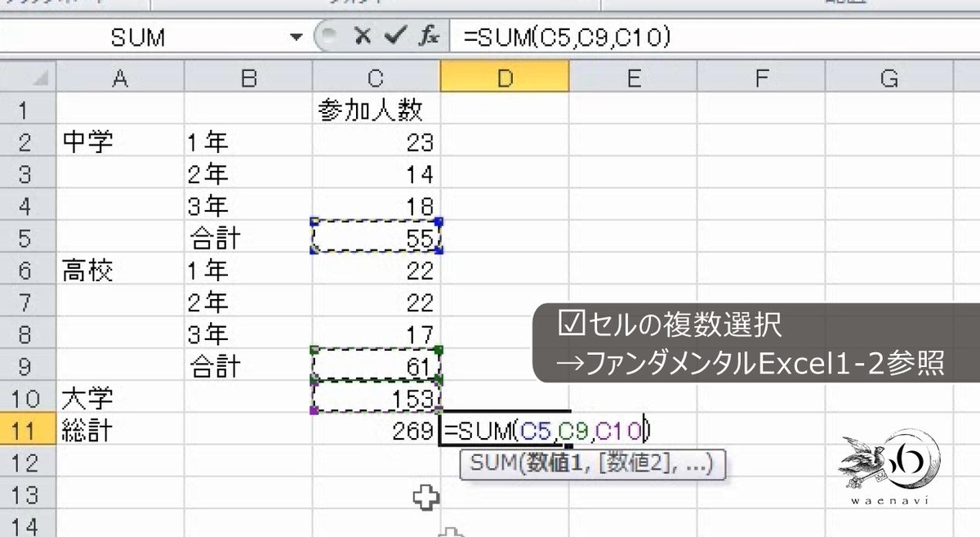The image size is (980, 537).
Task: Select row 2 header
Action: [x=28, y=142]
